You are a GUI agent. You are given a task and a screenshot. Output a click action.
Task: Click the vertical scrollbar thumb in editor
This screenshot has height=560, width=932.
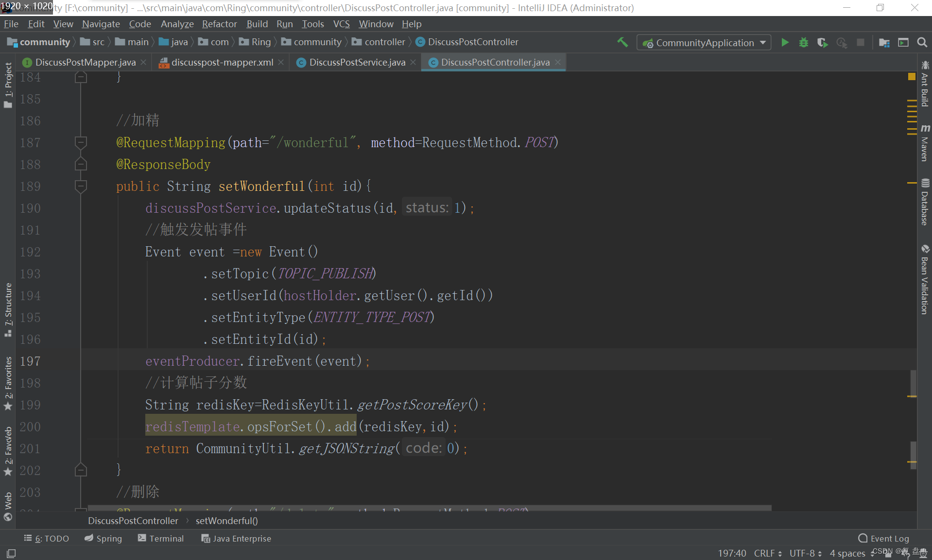click(x=914, y=384)
